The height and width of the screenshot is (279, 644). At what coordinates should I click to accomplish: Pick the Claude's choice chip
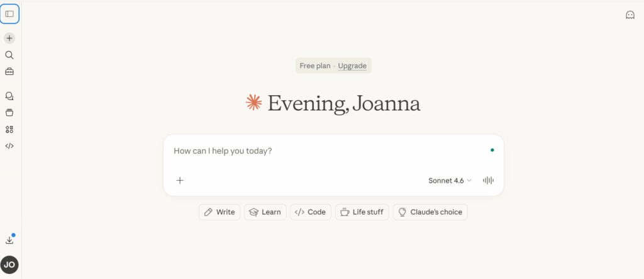(x=430, y=212)
